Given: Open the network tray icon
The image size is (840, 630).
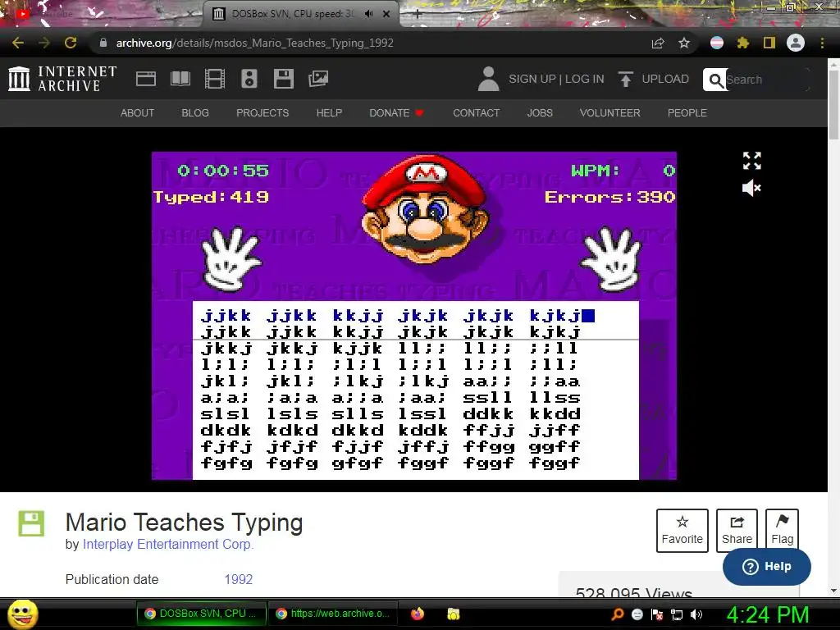Looking at the screenshot, I should [x=677, y=614].
